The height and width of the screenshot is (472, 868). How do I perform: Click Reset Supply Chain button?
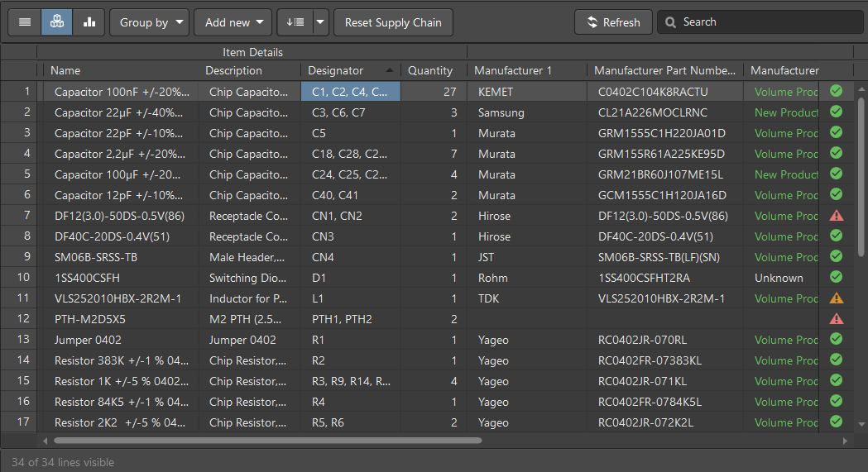click(393, 22)
